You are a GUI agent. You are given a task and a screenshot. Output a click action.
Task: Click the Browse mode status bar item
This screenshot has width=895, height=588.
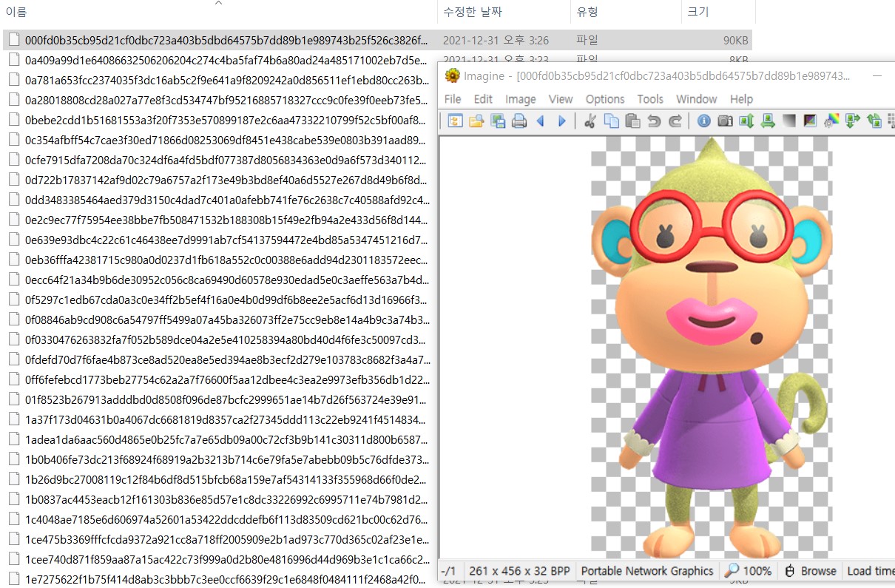tap(810, 571)
